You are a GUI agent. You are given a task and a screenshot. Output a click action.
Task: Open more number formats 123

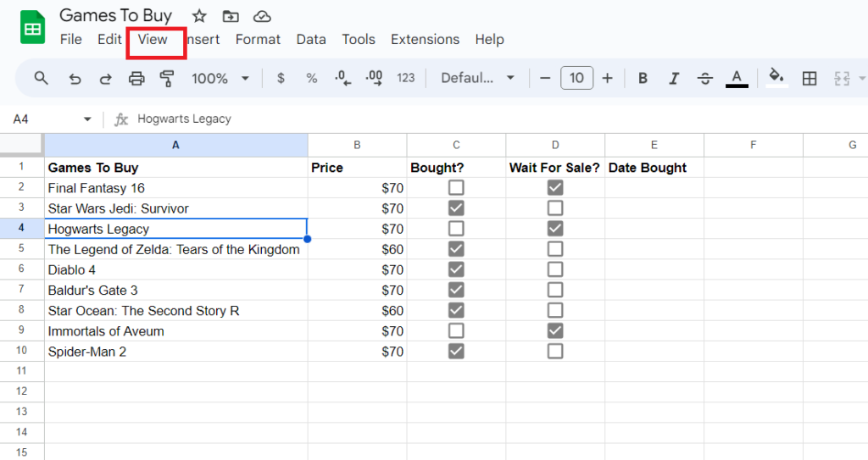[405, 78]
